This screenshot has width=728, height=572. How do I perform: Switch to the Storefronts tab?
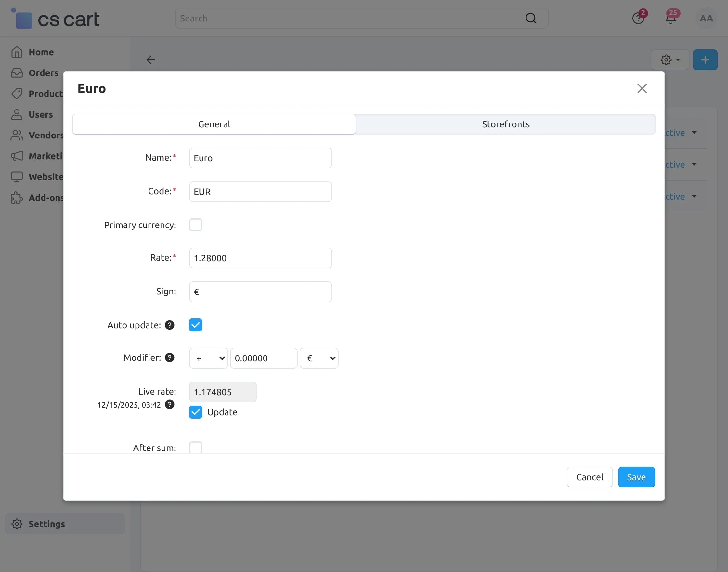(x=505, y=124)
